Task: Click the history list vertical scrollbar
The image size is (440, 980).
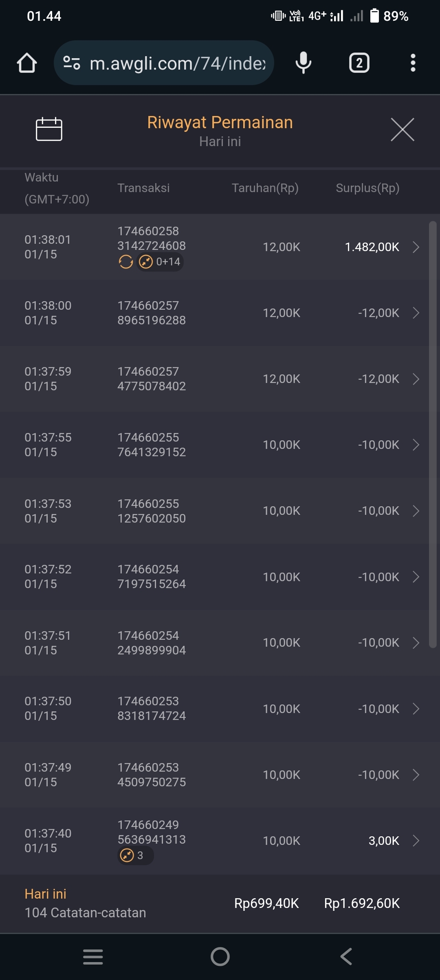Action: point(433,433)
